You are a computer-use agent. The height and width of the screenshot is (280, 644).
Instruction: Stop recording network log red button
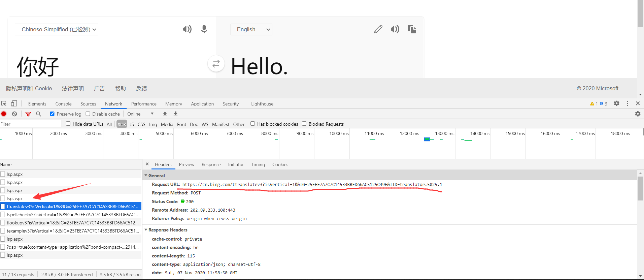tap(4, 114)
